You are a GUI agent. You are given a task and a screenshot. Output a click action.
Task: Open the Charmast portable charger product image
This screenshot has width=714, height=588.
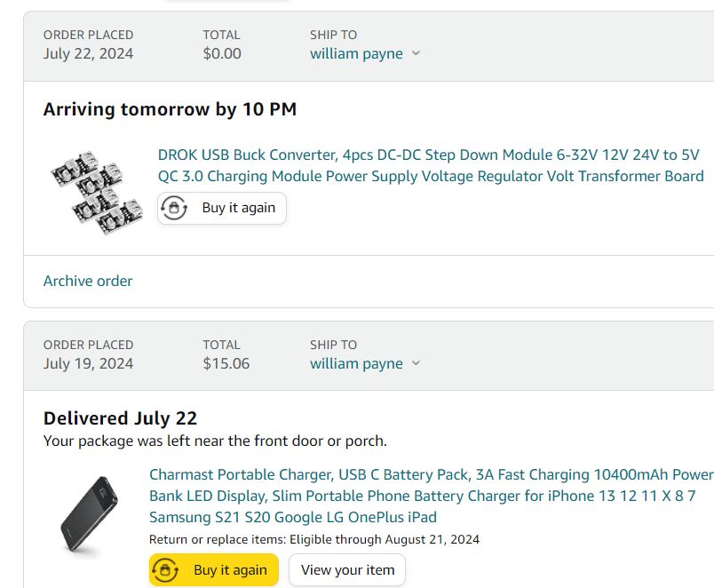click(x=89, y=513)
